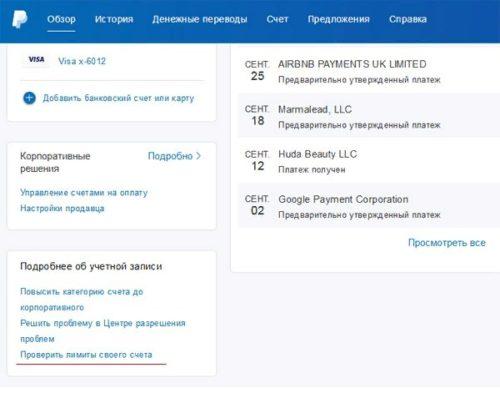This screenshot has height=393, width=500.
Task: Select Предложения in navigation bar
Action: (339, 19)
